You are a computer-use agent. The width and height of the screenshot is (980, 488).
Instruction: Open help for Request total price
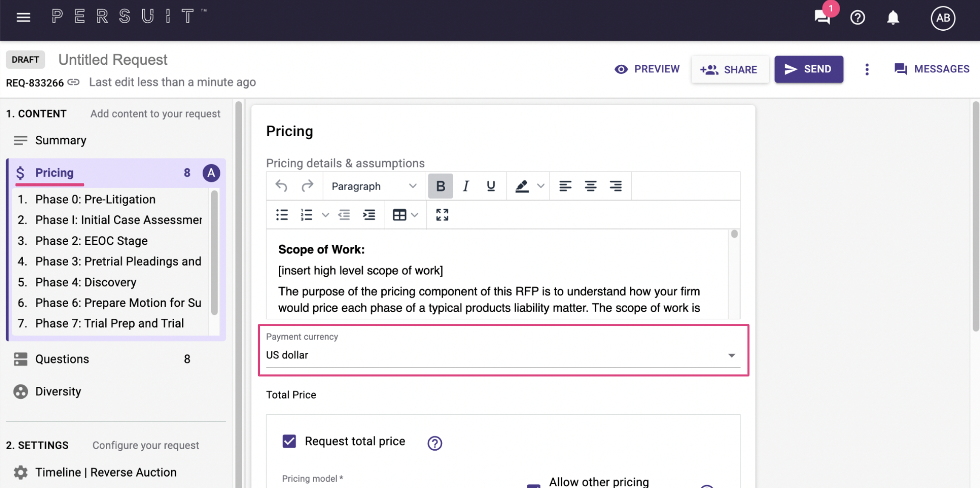pyautogui.click(x=435, y=443)
